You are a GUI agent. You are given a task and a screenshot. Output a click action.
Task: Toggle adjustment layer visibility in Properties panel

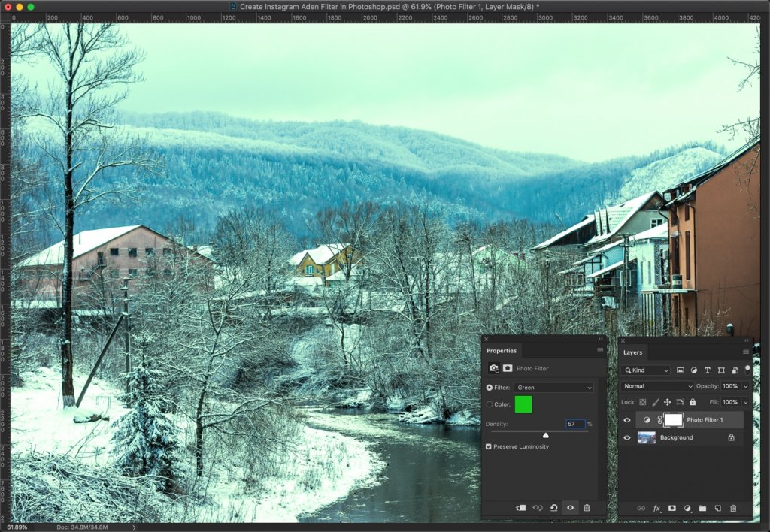pyautogui.click(x=571, y=508)
